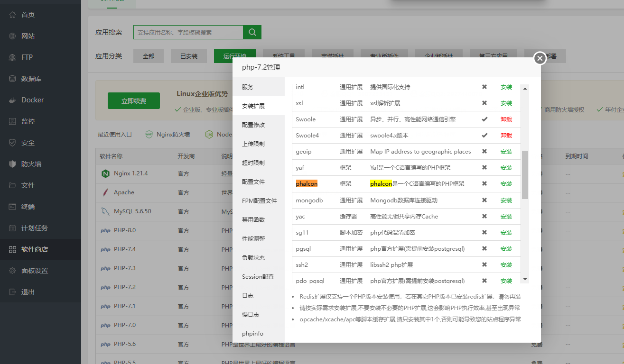624x364 pixels.
Task: Click the 立即续费 renew button
Action: (134, 101)
